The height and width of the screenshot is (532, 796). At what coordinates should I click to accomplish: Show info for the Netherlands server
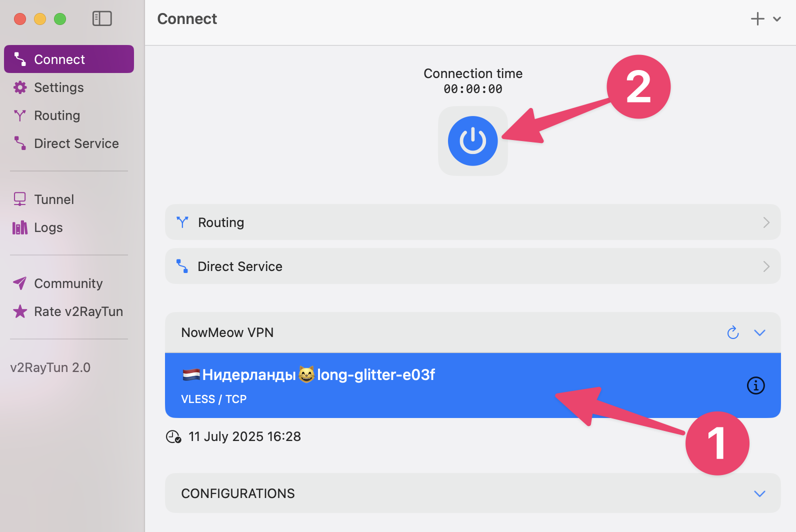[755, 385]
